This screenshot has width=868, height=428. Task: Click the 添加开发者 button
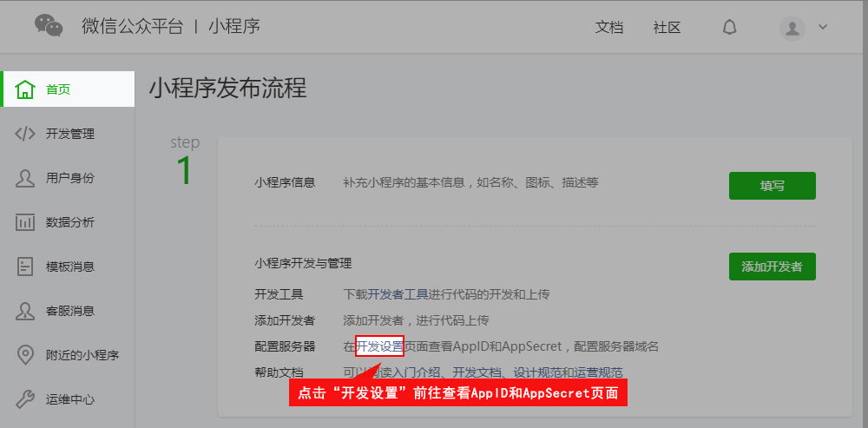(x=773, y=267)
